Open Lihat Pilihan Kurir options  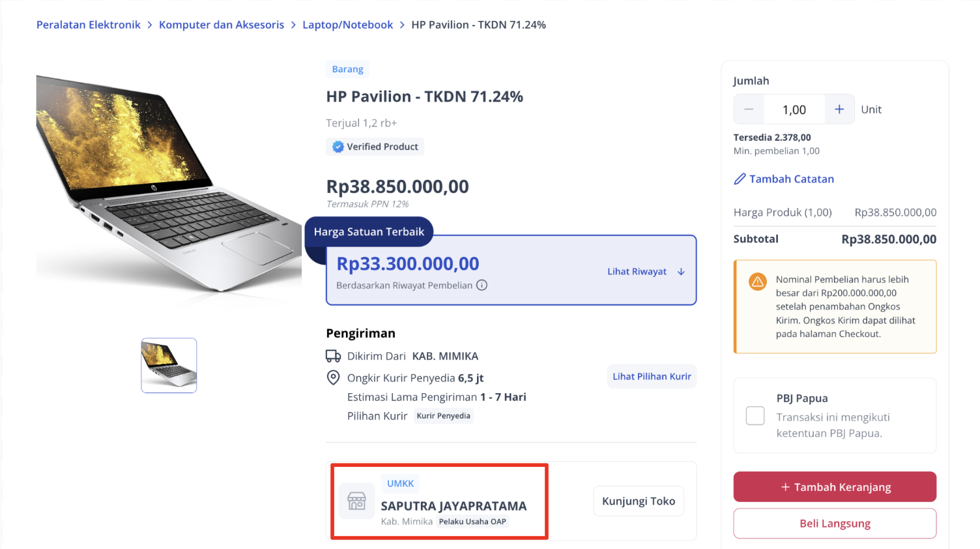pyautogui.click(x=652, y=376)
